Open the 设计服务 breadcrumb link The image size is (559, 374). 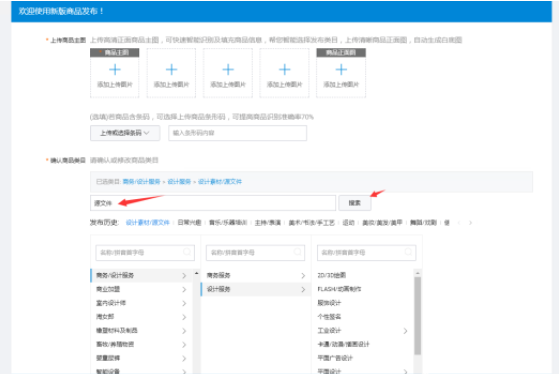[179, 181]
